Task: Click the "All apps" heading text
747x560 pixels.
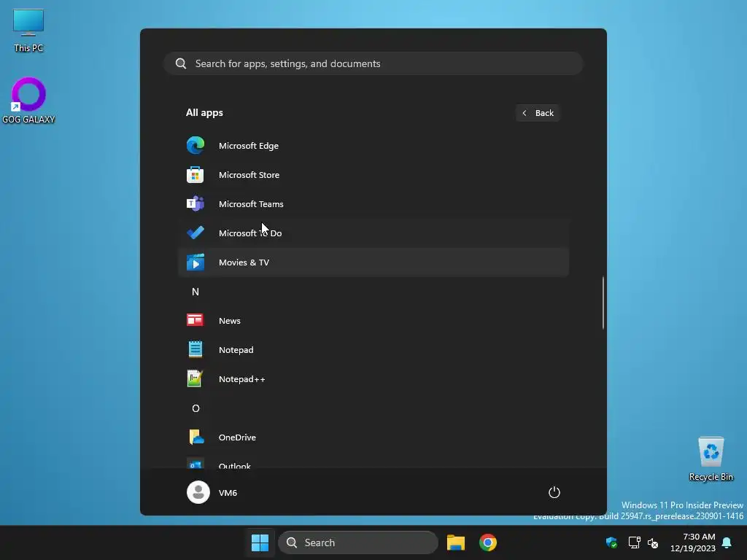Action: pyautogui.click(x=204, y=113)
